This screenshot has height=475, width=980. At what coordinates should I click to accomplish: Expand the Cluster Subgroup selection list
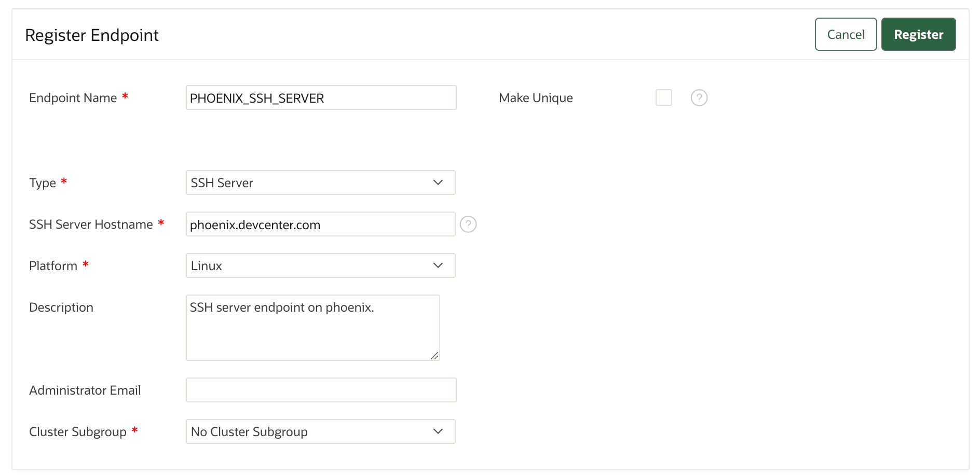coord(320,431)
